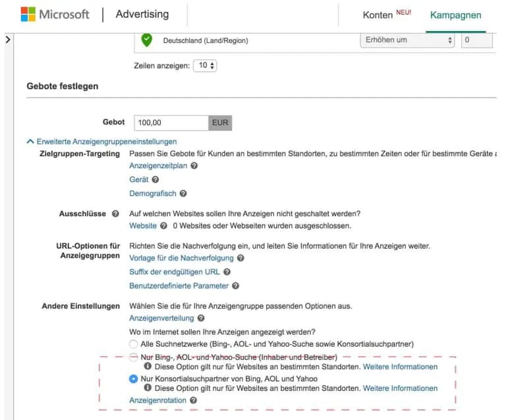
Task: Select Nur Konsortialsuchpartner radio button
Action: coord(133,378)
